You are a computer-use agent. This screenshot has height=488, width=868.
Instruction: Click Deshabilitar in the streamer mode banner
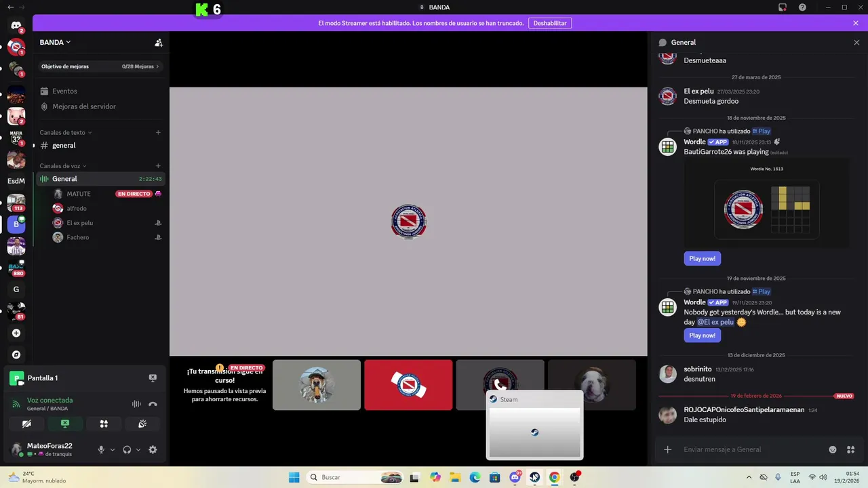(550, 23)
